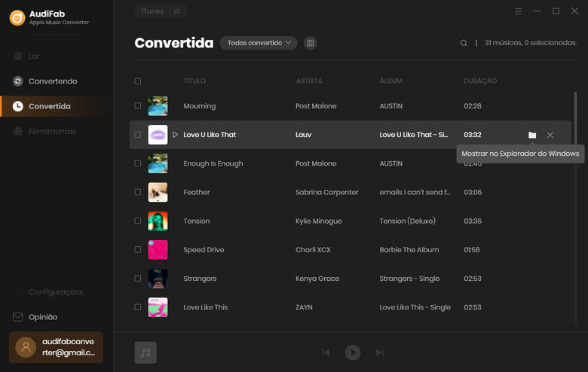The image size is (588, 372).
Task: Click album name Barbie The Album
Action: tap(409, 250)
